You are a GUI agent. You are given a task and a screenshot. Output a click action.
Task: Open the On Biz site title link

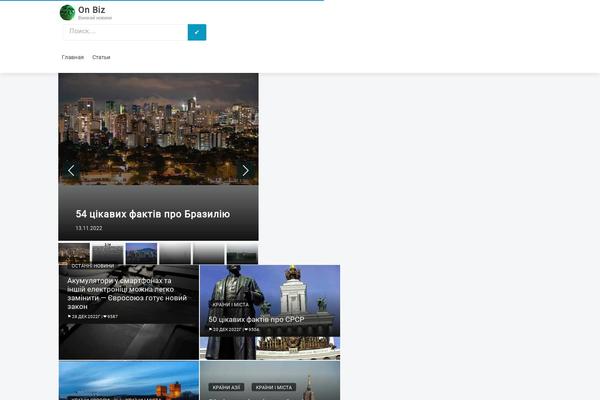tap(91, 10)
